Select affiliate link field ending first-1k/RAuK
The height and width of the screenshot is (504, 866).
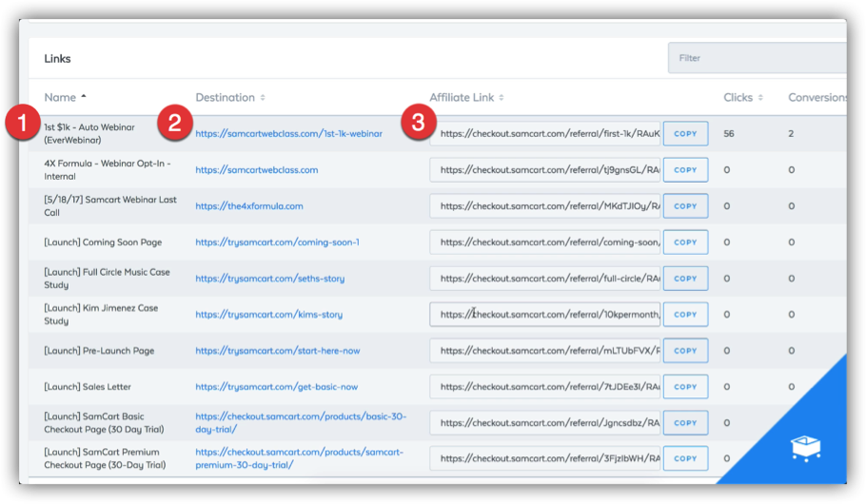tap(545, 133)
